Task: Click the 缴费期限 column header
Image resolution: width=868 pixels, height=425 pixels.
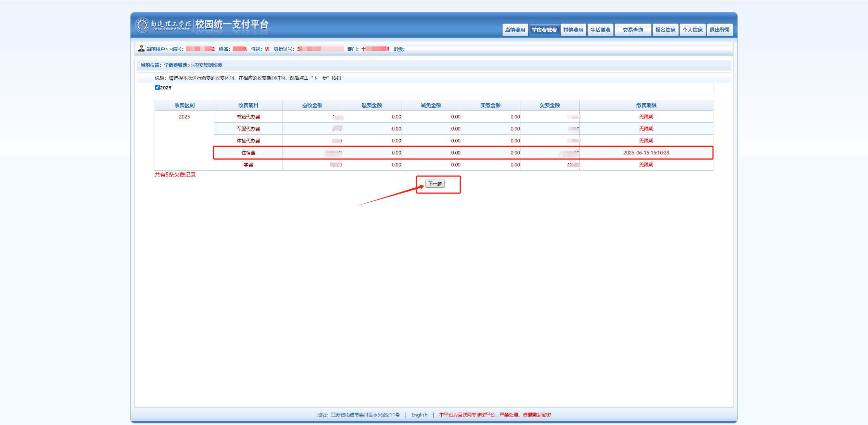Action: 646,105
